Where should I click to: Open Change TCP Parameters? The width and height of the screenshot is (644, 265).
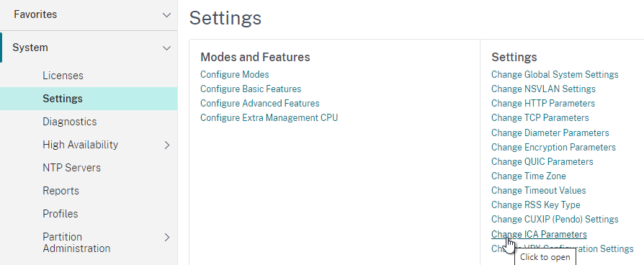540,117
